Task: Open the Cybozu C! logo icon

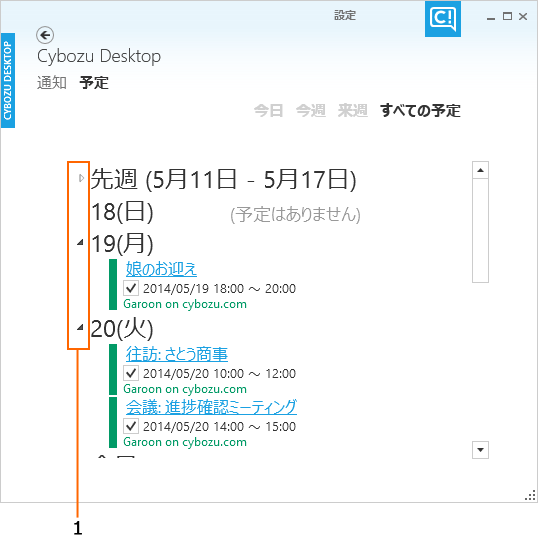Action: [x=443, y=19]
